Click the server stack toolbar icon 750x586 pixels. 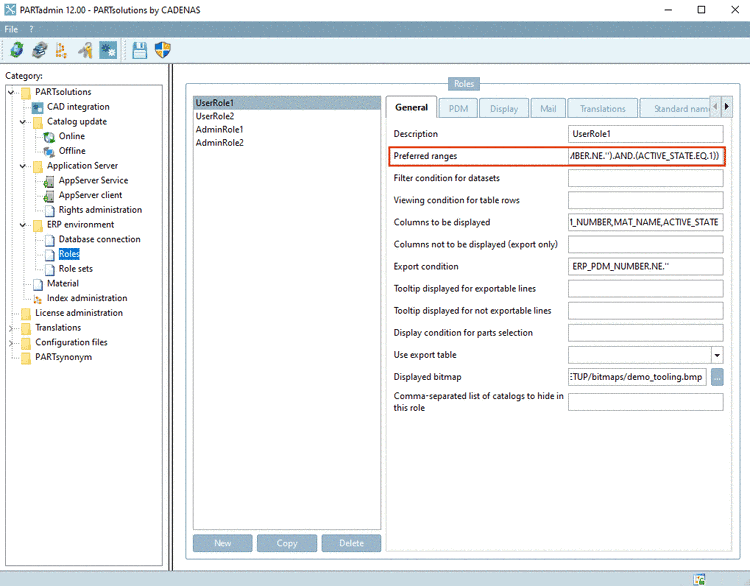39,50
